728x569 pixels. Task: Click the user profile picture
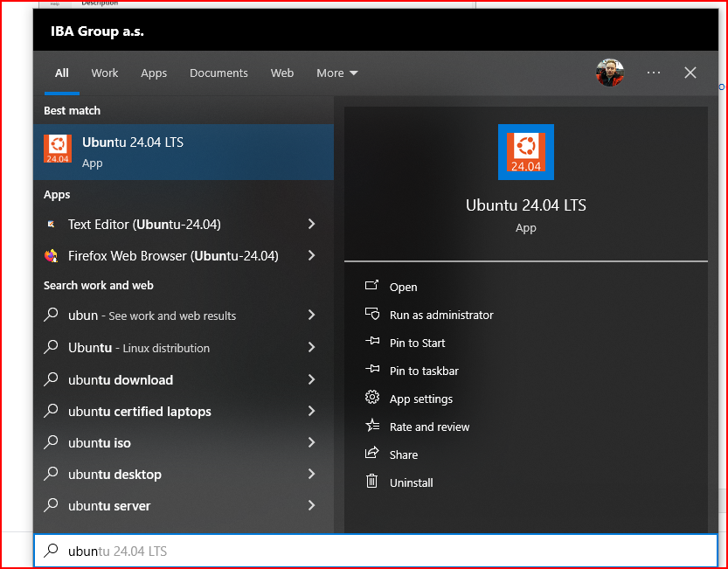(x=610, y=73)
